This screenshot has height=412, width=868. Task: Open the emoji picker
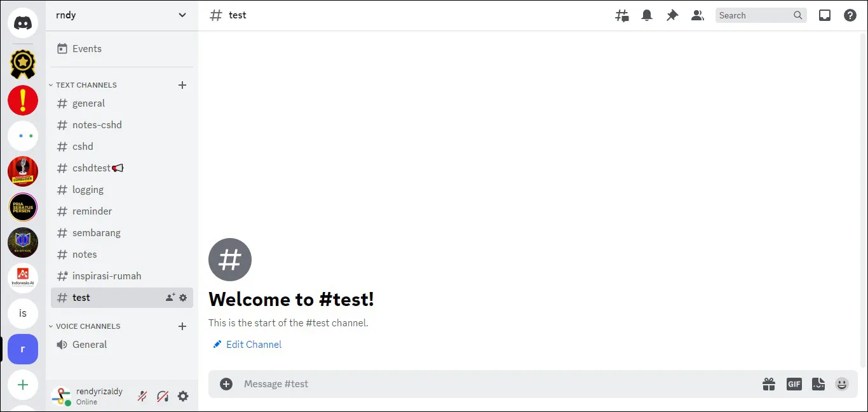(x=842, y=383)
